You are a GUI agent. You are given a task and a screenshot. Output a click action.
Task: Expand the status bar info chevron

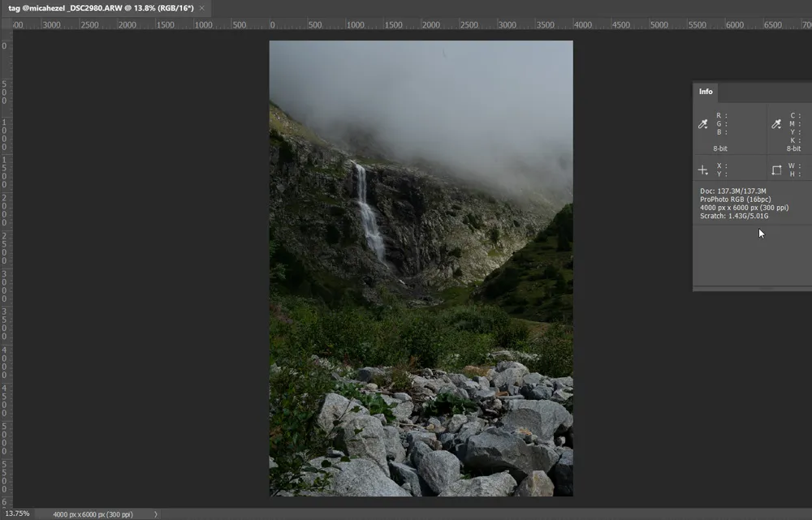click(x=155, y=514)
